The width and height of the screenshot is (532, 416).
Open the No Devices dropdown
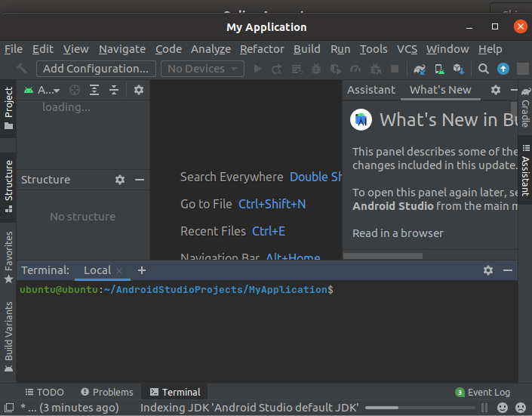202,69
